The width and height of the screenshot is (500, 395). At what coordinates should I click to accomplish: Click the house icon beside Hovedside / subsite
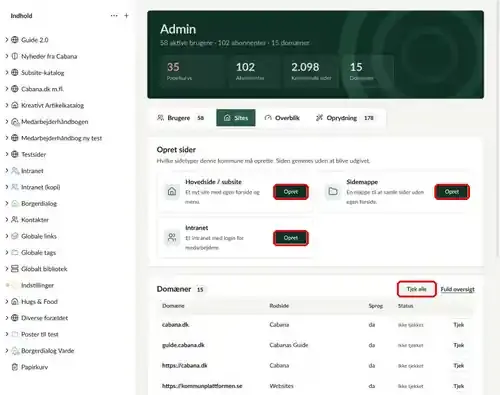pos(172,192)
